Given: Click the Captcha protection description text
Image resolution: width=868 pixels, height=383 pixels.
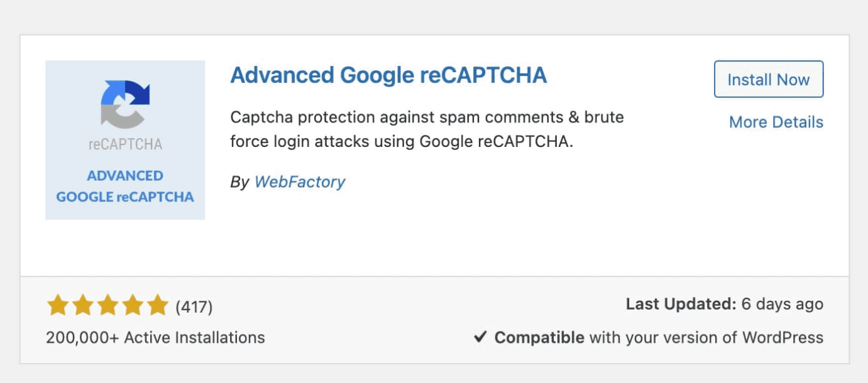Looking at the screenshot, I should tap(427, 129).
